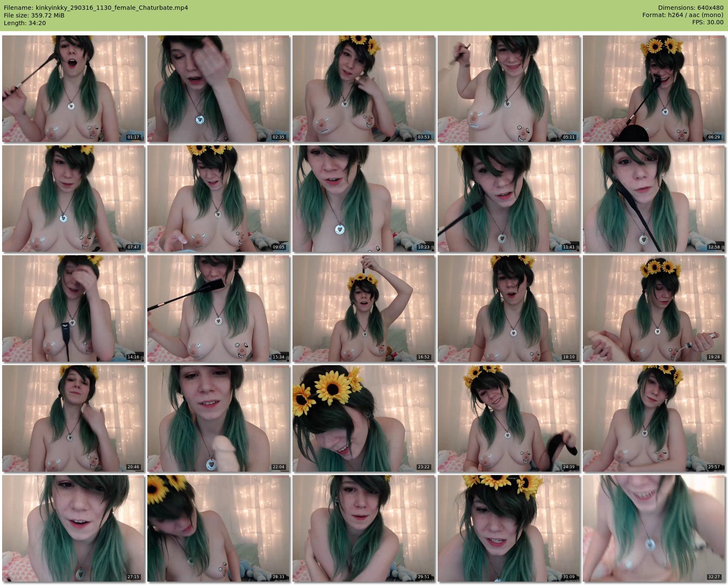The image size is (728, 585).
Task: Open the thumbnail marked 23:22
Action: [364, 418]
